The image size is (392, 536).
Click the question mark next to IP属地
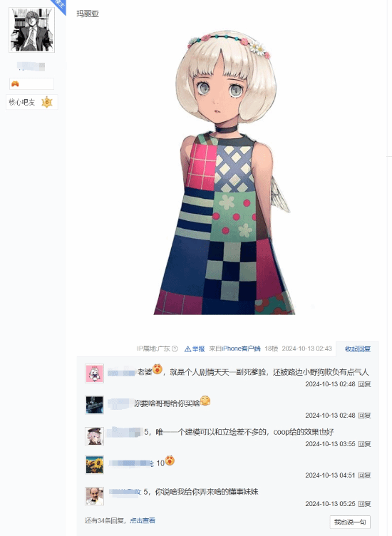tap(175, 349)
